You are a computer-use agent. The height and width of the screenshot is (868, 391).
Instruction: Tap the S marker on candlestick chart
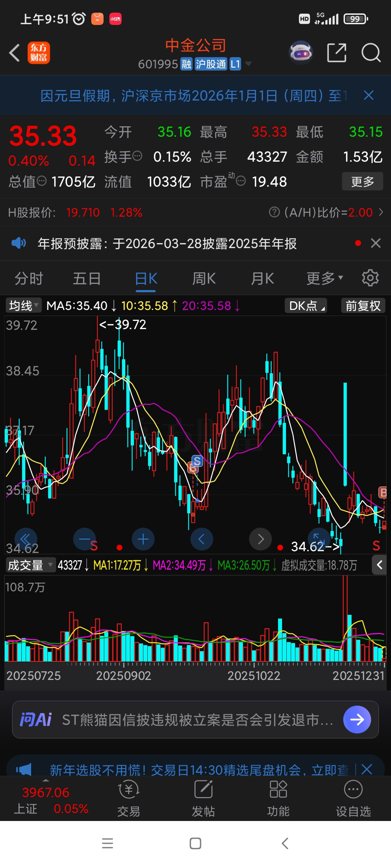coord(197,461)
